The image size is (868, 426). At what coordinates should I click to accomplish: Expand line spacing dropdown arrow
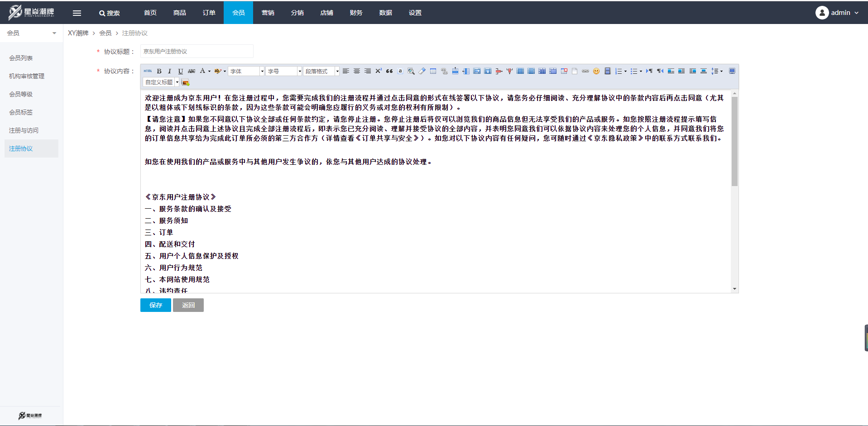coord(721,71)
